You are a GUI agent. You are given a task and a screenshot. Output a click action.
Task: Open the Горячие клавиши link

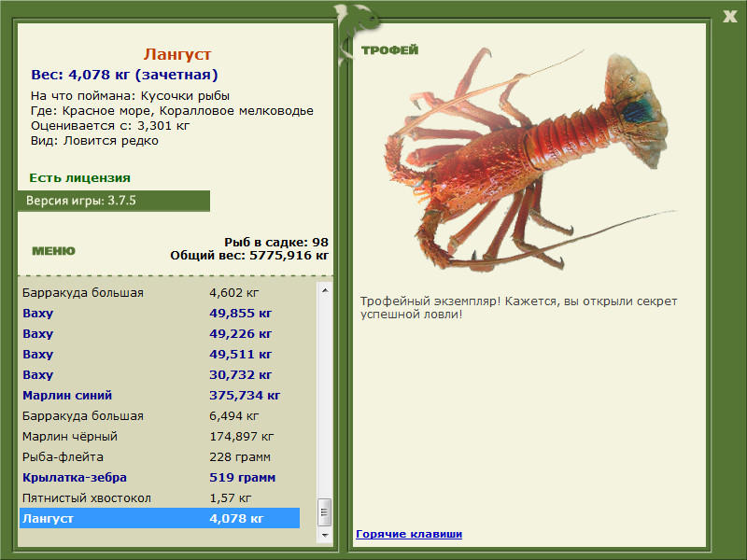tap(409, 534)
